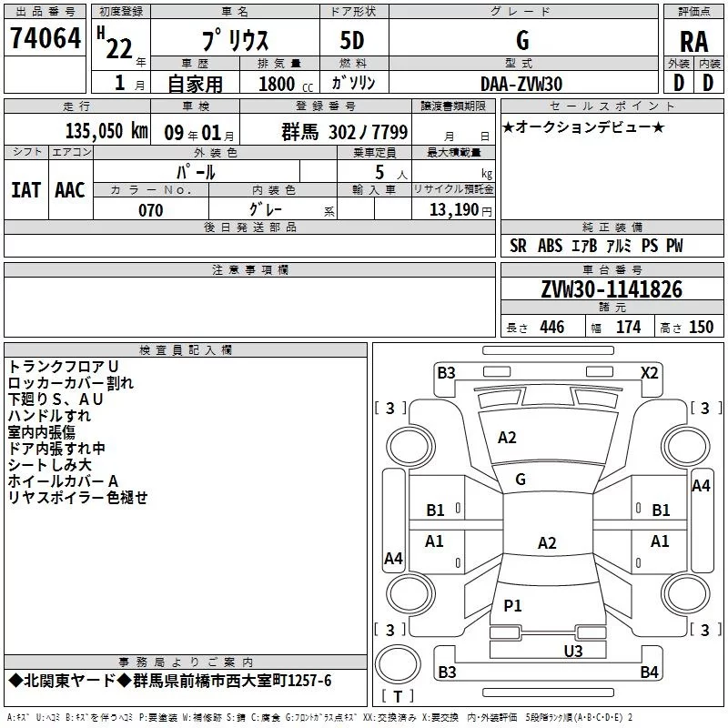Click the 評価点 header

(x=694, y=12)
